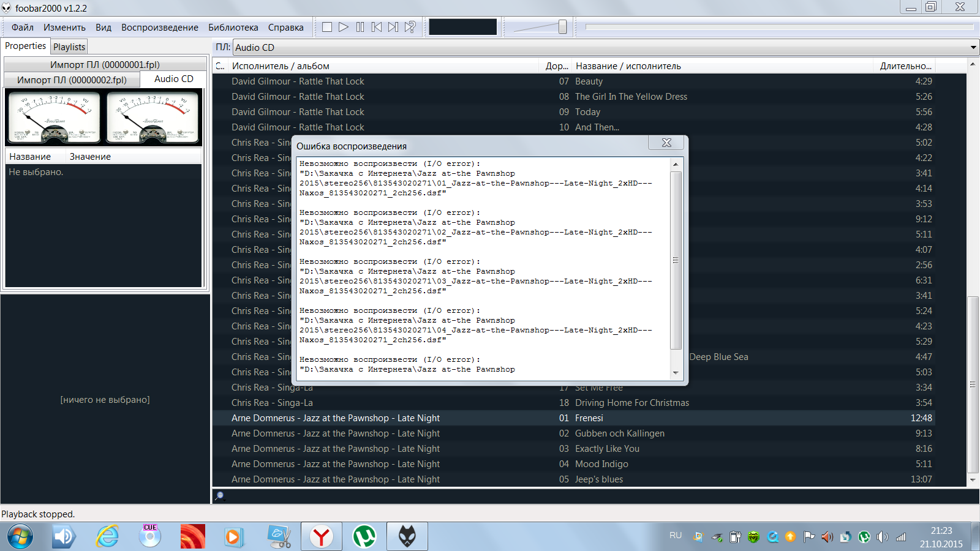Open the Вид menu
980x551 pixels.
(x=104, y=28)
